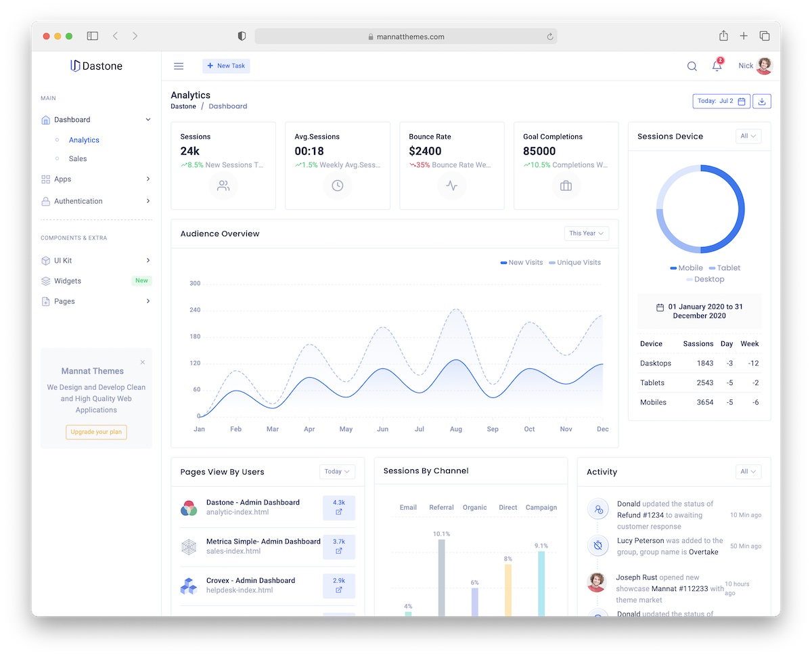Screen dimensions: 812x658
Task: Close the Mannat Themes promo card
Action: click(143, 362)
